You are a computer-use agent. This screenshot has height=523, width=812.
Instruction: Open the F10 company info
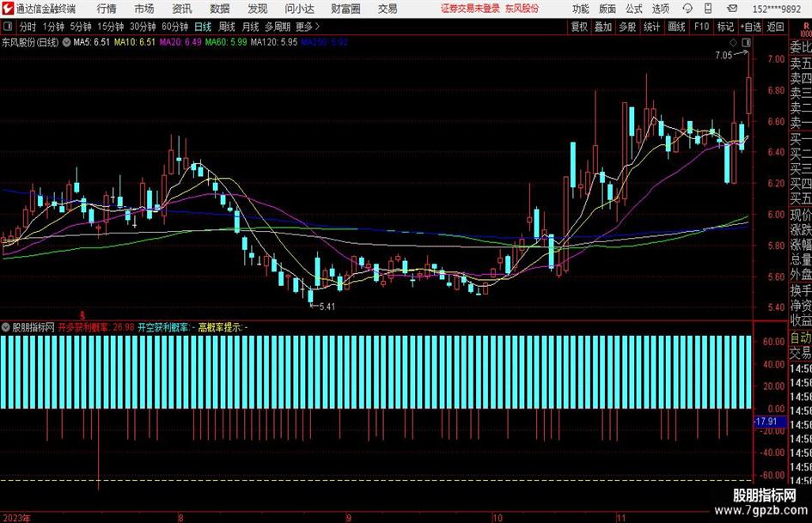pyautogui.click(x=702, y=27)
